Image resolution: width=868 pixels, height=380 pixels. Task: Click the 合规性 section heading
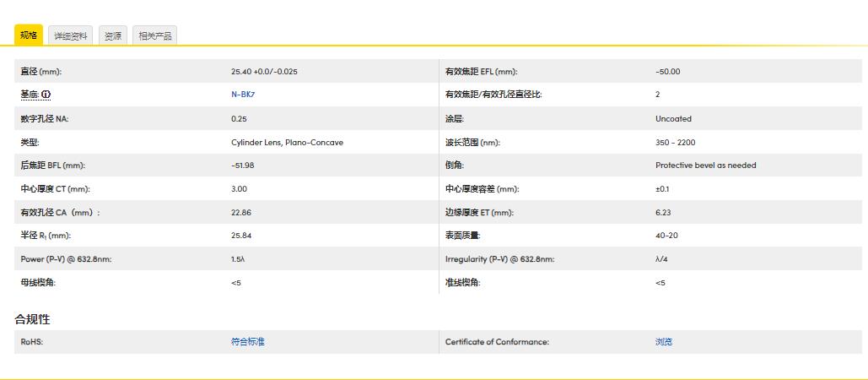[33, 319]
